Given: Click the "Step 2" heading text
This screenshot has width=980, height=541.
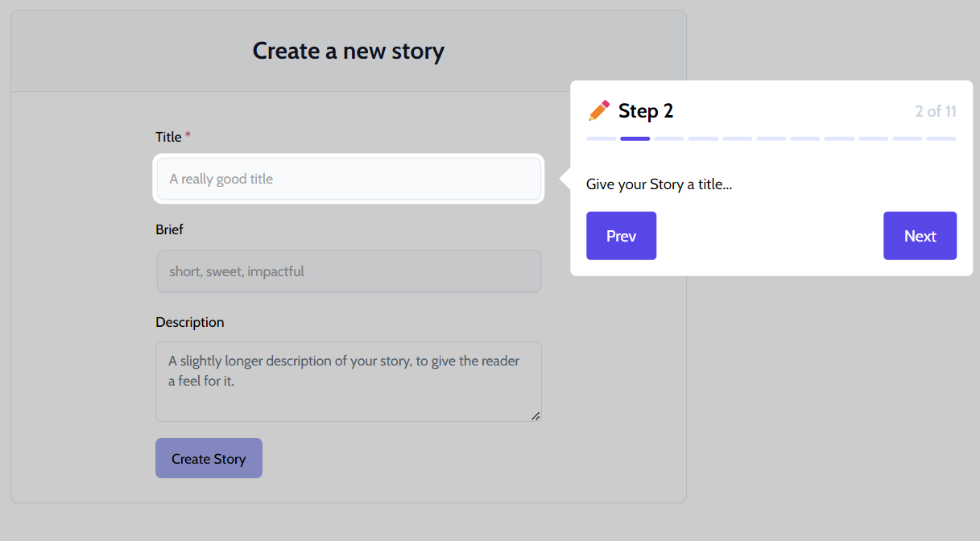Looking at the screenshot, I should (x=646, y=111).
